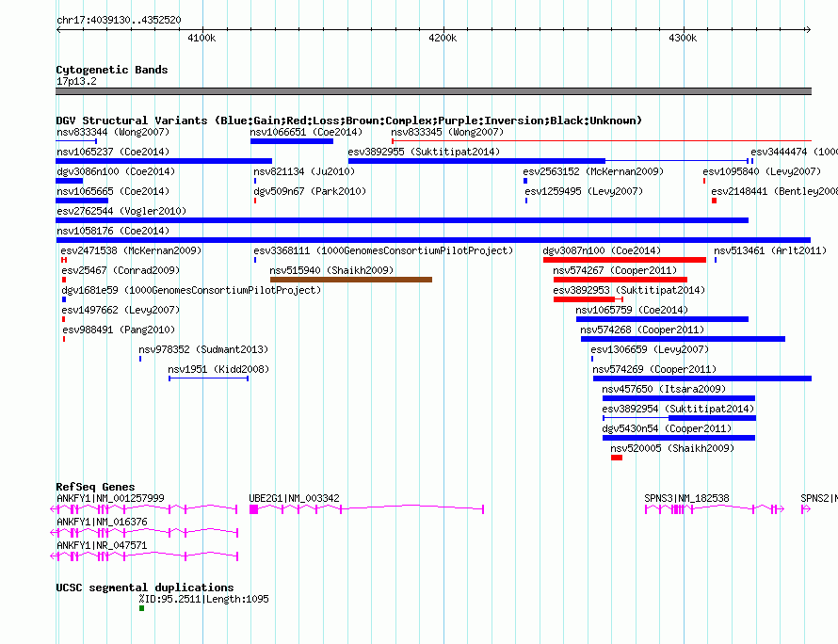Click the dgv3087n100 (Coe2014) red loss bar
This screenshot has width=838, height=644.
click(624, 260)
